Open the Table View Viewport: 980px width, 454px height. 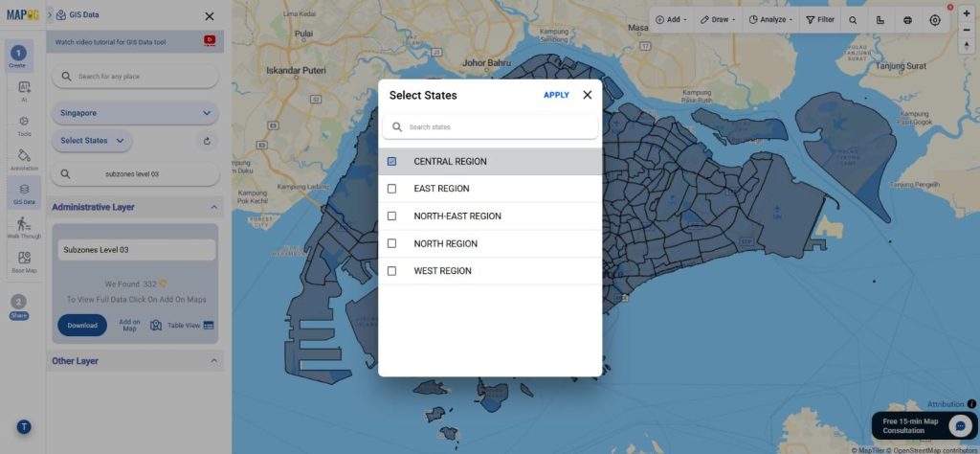tap(184, 326)
